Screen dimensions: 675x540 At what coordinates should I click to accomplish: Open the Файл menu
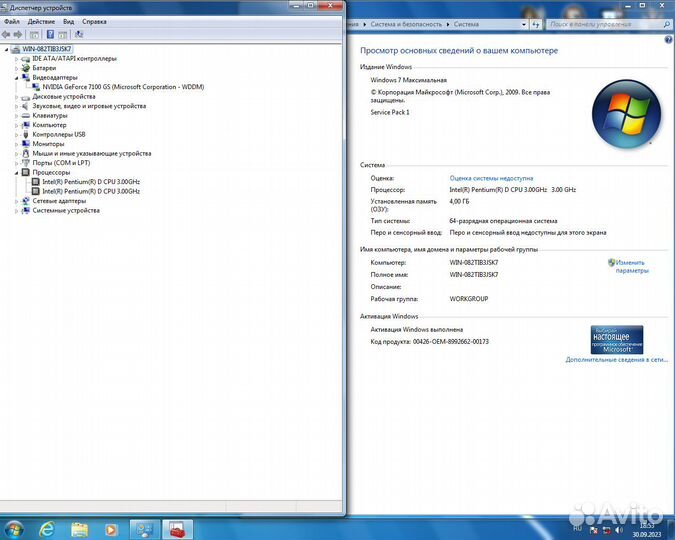[12, 22]
